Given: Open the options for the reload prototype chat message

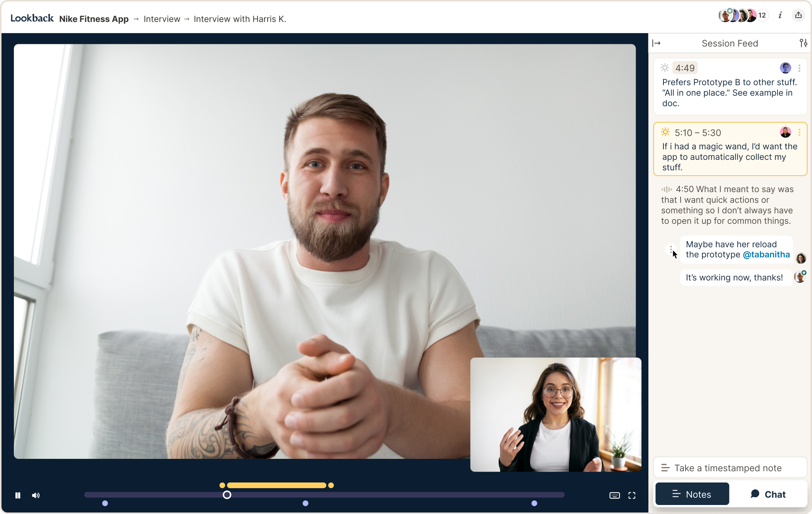Looking at the screenshot, I should point(671,249).
